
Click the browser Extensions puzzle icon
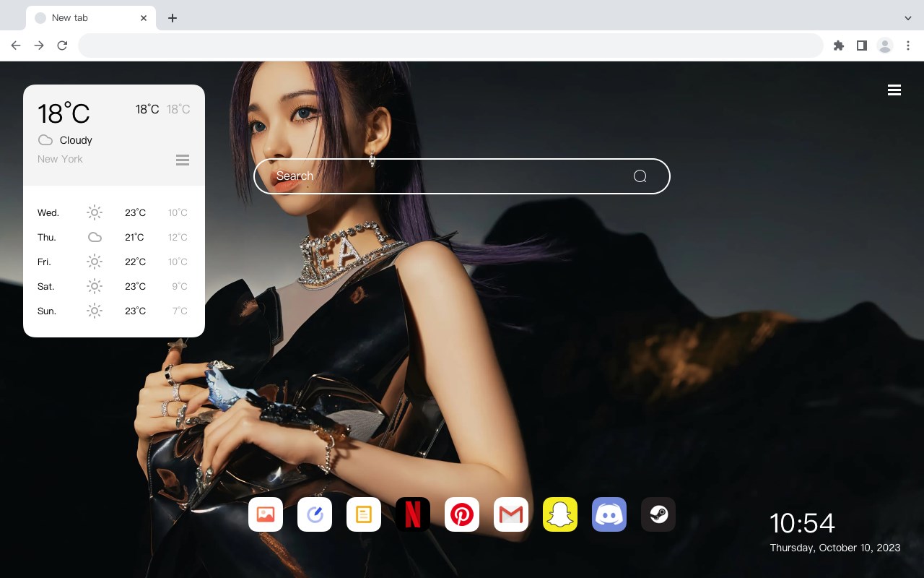coord(838,46)
